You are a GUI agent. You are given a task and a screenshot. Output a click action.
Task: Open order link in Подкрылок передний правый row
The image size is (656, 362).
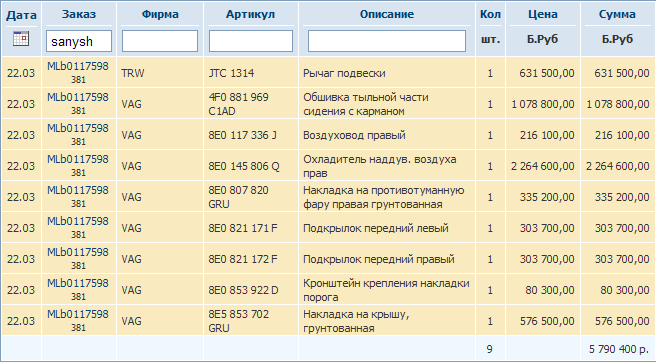78,252
